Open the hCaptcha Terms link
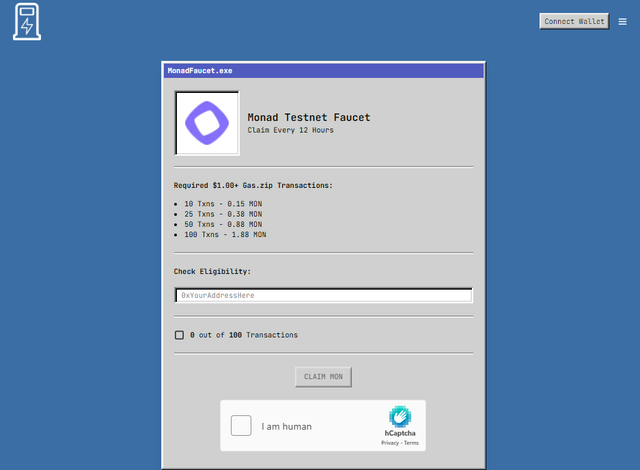640x470 pixels. coord(411,443)
